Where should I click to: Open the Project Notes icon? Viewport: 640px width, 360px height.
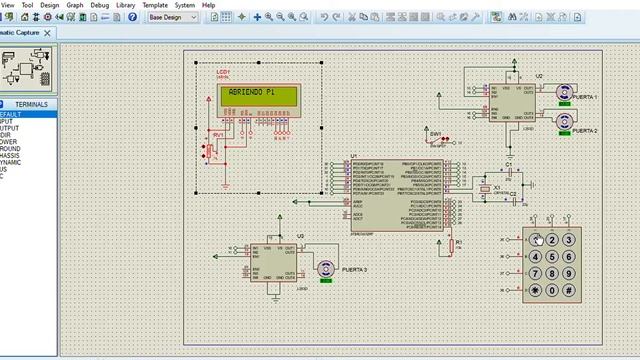pyautogui.click(x=116, y=17)
